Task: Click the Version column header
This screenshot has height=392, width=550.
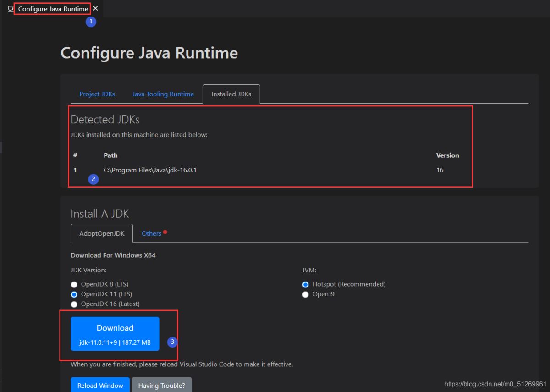Action: click(x=447, y=155)
